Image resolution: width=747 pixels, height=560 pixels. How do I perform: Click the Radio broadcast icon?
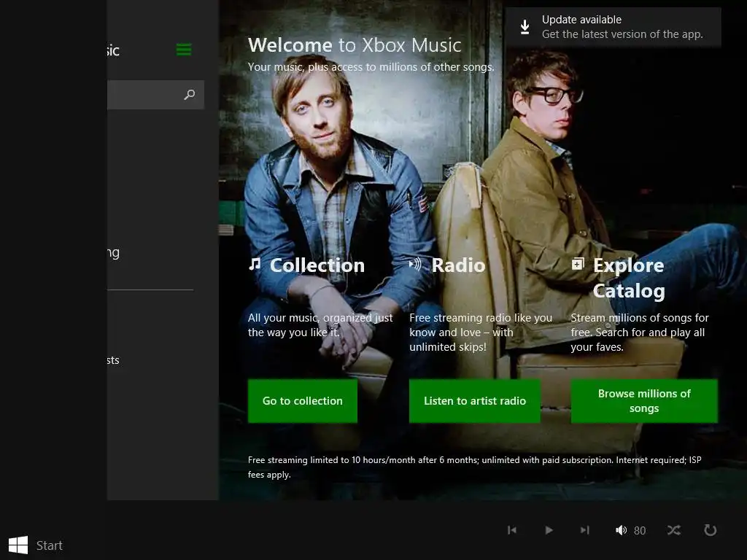click(415, 264)
